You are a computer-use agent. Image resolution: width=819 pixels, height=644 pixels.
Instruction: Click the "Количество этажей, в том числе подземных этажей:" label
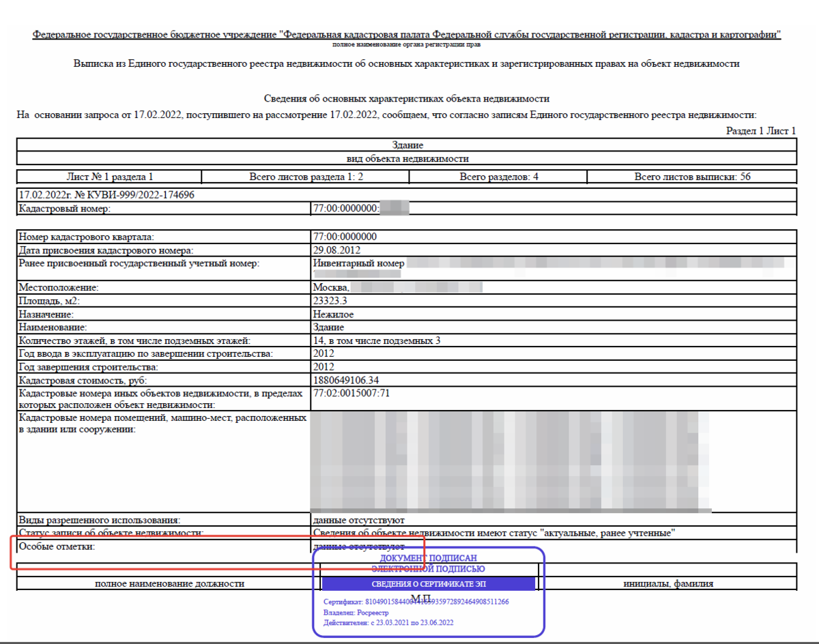(134, 340)
